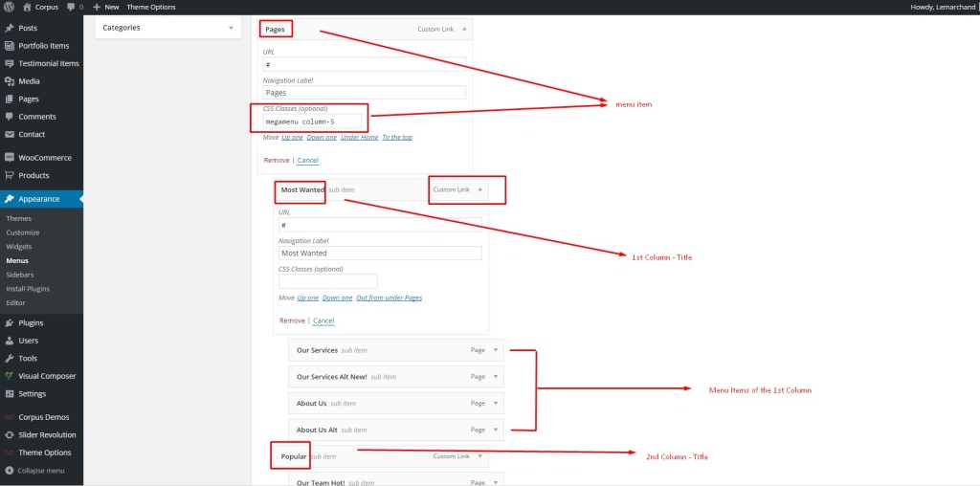
Task: Collapse the admin menu
Action: point(9,471)
